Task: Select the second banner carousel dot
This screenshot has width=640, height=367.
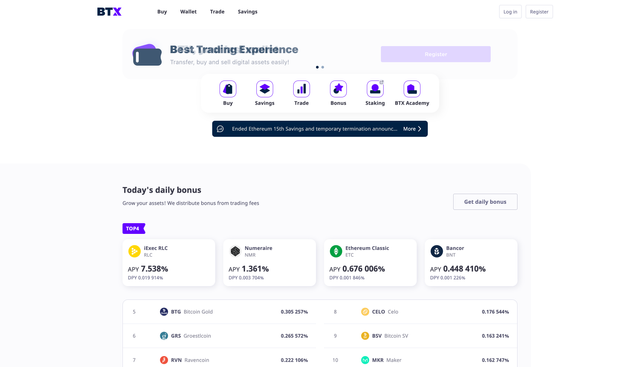Action: pos(322,67)
